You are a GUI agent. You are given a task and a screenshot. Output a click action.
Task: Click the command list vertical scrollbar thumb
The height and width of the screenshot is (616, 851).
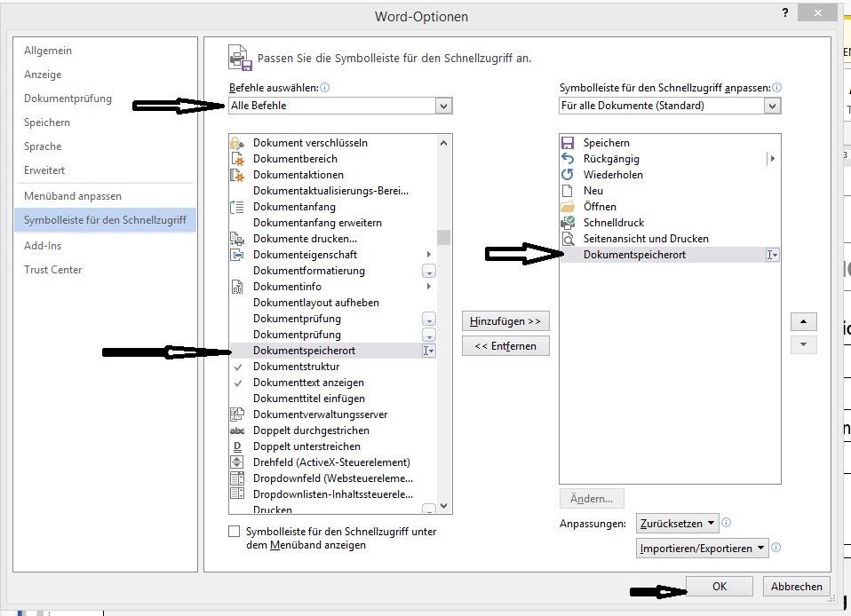[x=443, y=238]
